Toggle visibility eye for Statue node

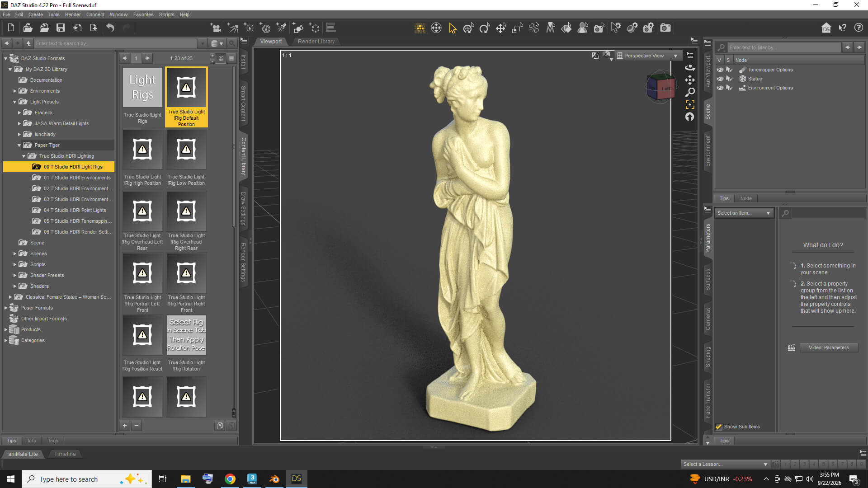coord(720,79)
